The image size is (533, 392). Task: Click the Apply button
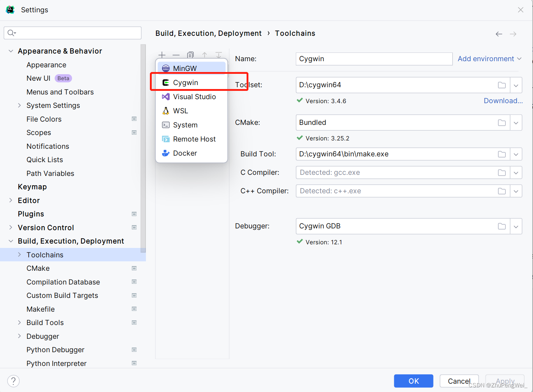505,381
